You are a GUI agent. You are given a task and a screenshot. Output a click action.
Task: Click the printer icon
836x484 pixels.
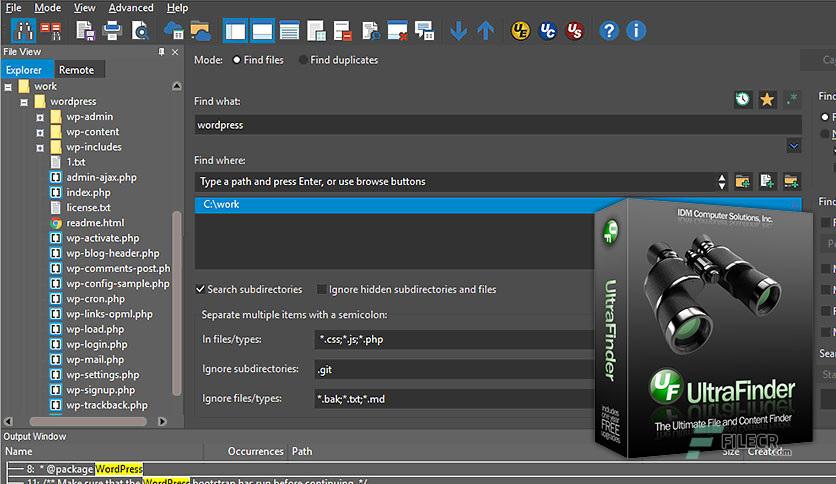[x=112, y=31]
